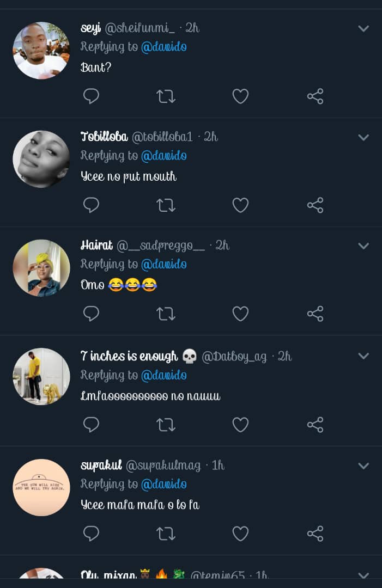Share Hairat's "Omo" tweet
Screen dimensions: 382x588
[315, 314]
